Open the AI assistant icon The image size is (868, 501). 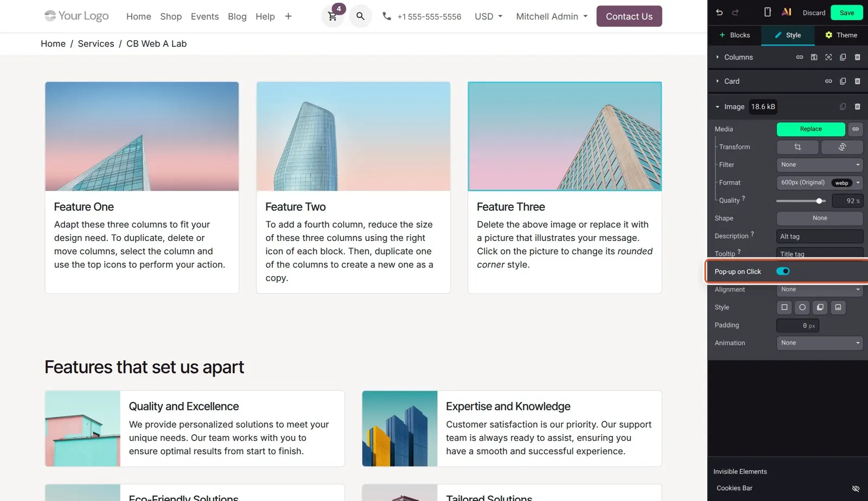coord(786,12)
